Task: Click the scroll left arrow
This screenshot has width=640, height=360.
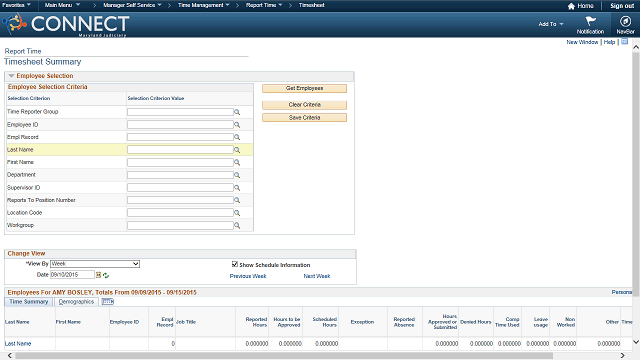Action: click(10, 356)
